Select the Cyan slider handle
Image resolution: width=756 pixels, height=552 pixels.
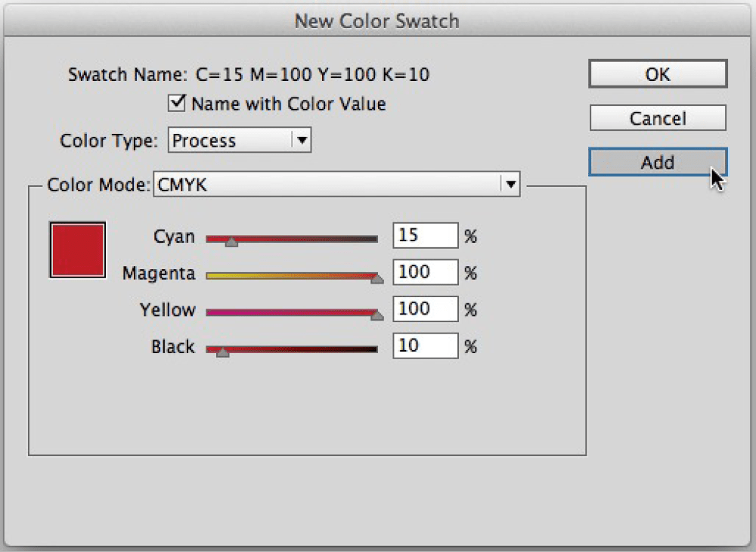232,242
